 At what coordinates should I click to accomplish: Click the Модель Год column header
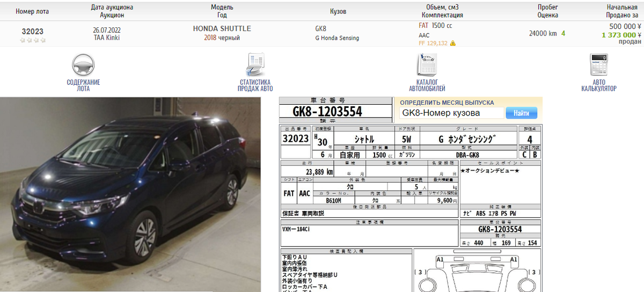(x=222, y=11)
